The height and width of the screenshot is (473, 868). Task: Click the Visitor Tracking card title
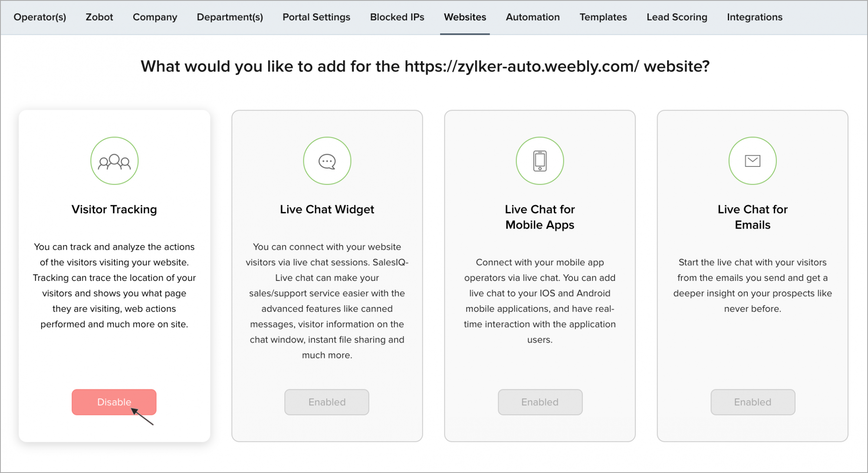114,209
